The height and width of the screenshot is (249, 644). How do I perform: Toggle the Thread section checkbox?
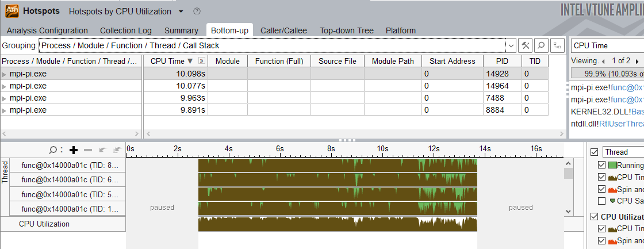tap(594, 152)
